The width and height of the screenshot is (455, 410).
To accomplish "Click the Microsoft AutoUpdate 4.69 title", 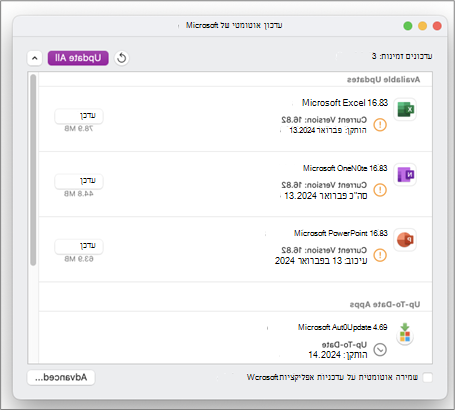I will 343,327.
